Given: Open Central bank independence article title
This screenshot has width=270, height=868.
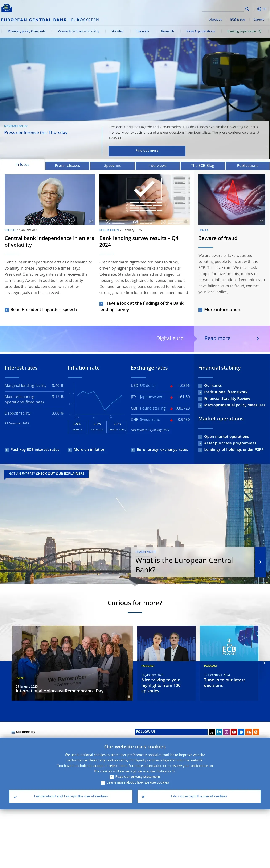Looking at the screenshot, I should click(x=50, y=241).
